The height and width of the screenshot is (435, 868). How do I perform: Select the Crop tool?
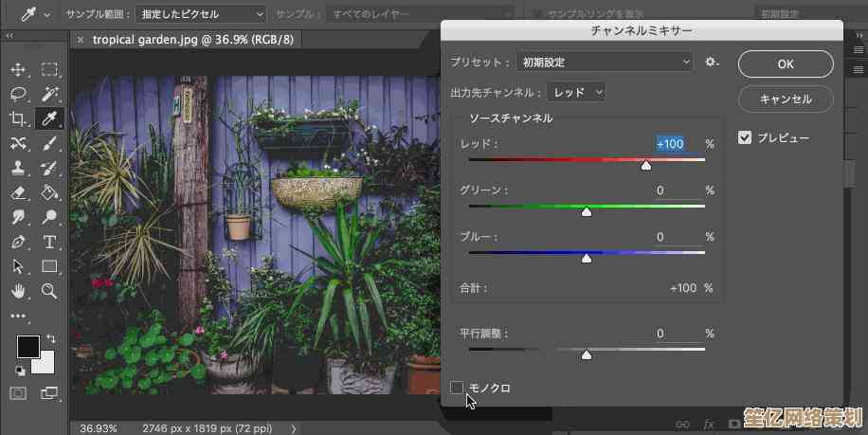18,118
